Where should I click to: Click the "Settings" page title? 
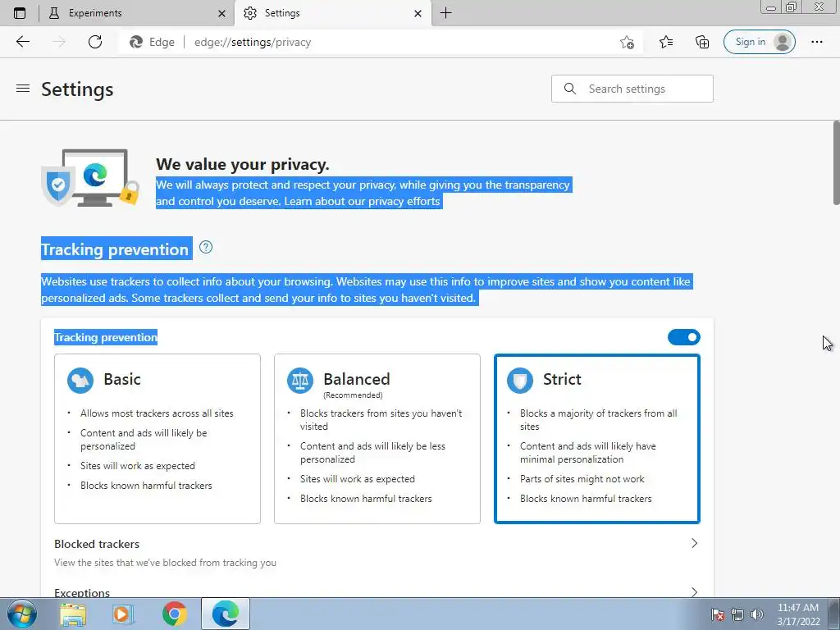pos(77,89)
